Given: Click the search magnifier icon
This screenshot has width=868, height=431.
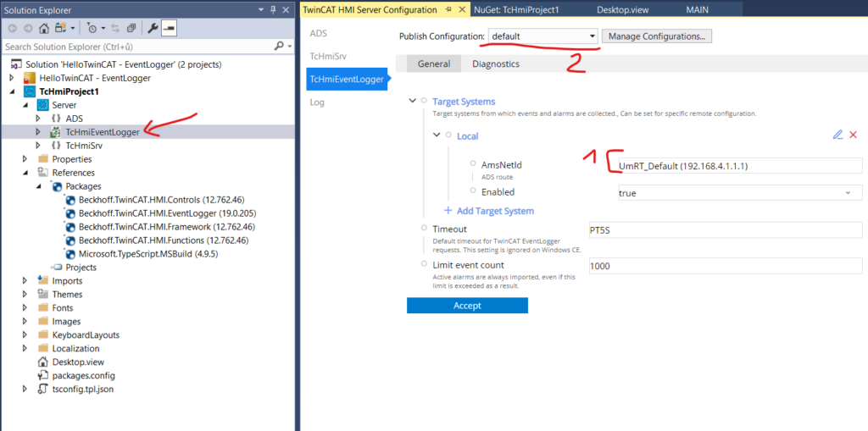Looking at the screenshot, I should pos(279,47).
